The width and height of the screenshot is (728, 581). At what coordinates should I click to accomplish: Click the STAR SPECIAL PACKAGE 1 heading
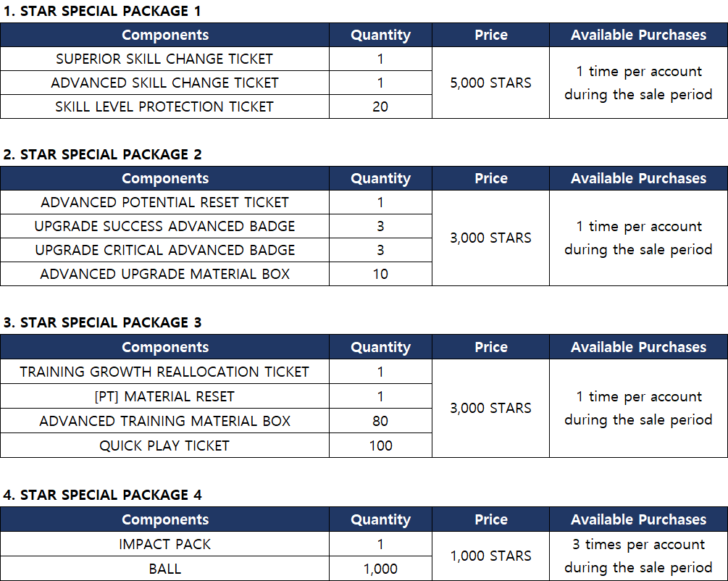click(102, 11)
